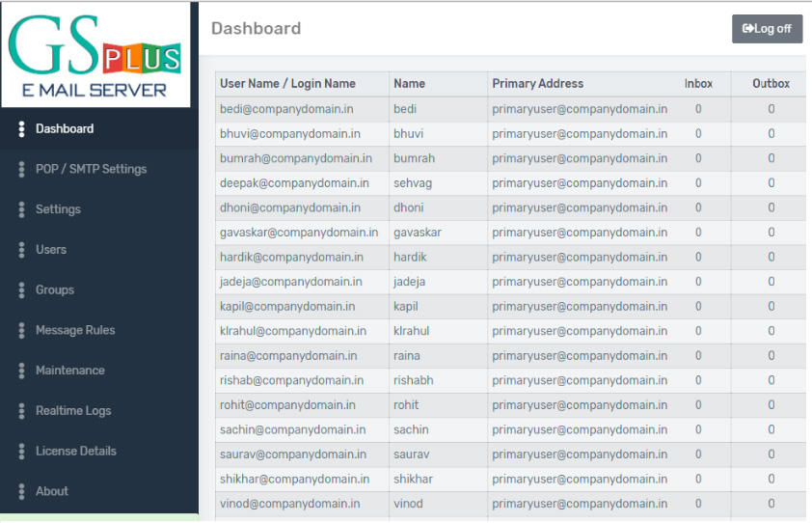
Task: Open the Message Rules page
Action: pyautogui.click(x=74, y=330)
